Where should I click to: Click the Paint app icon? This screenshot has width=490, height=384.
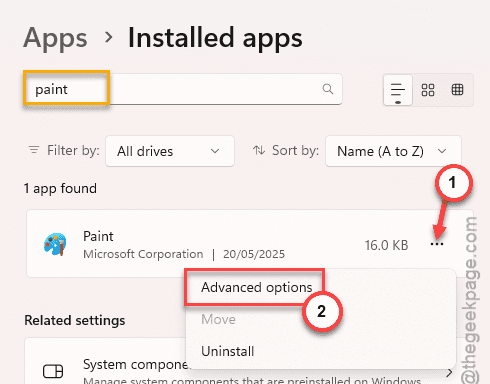(x=55, y=244)
